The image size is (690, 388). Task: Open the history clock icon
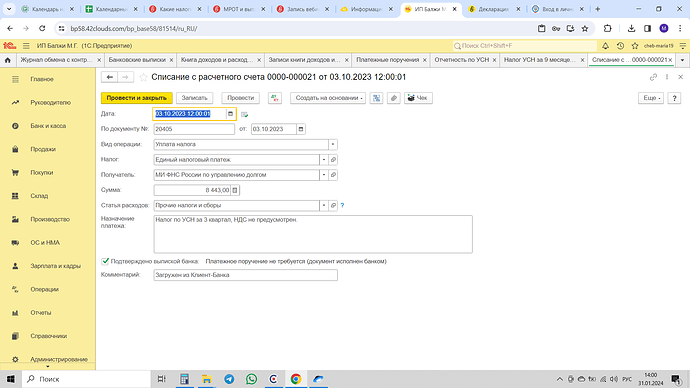[620, 46]
